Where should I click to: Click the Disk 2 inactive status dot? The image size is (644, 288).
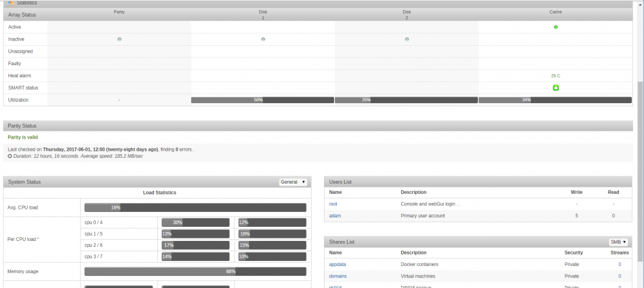[x=406, y=39]
